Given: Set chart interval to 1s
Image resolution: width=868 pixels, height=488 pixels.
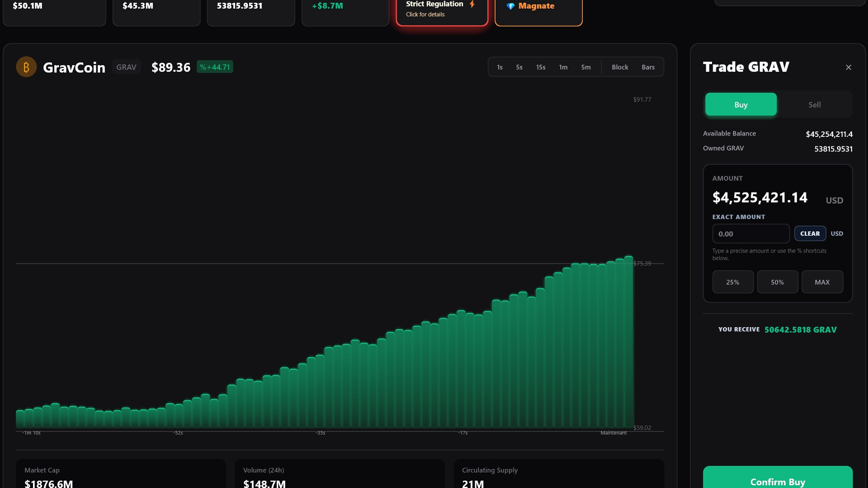Looking at the screenshot, I should (x=500, y=67).
